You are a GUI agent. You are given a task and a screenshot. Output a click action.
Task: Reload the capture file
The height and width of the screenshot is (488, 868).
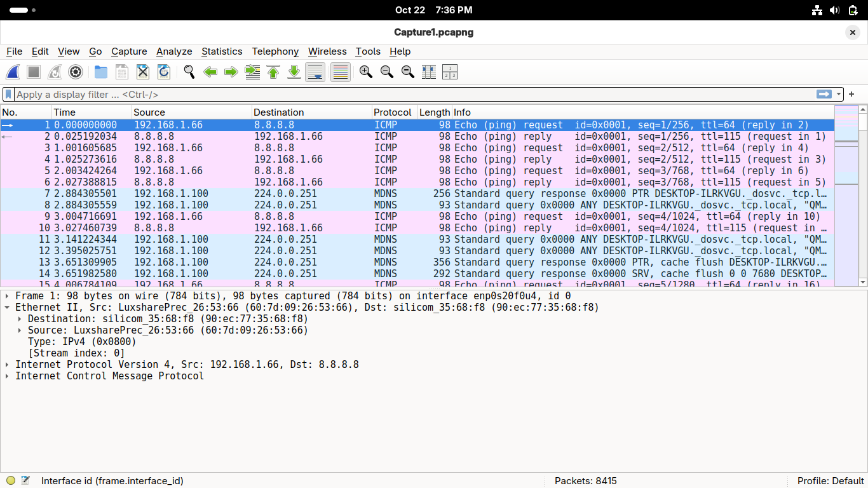coord(164,72)
